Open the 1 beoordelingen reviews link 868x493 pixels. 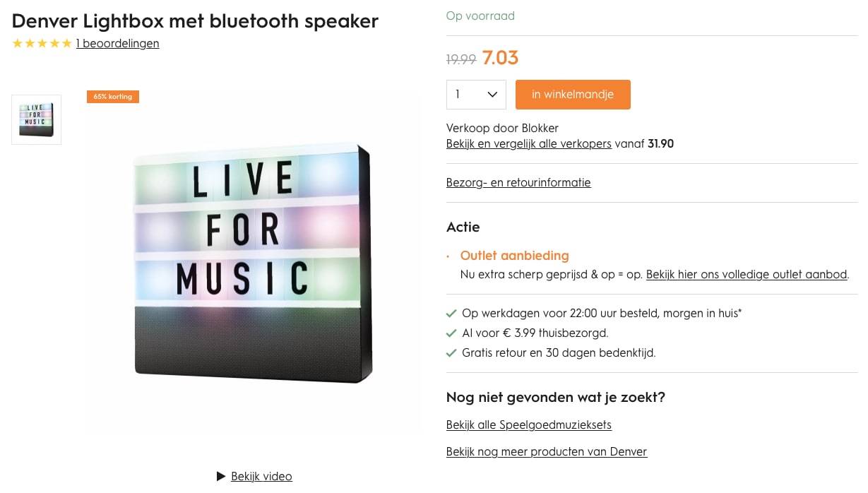118,43
